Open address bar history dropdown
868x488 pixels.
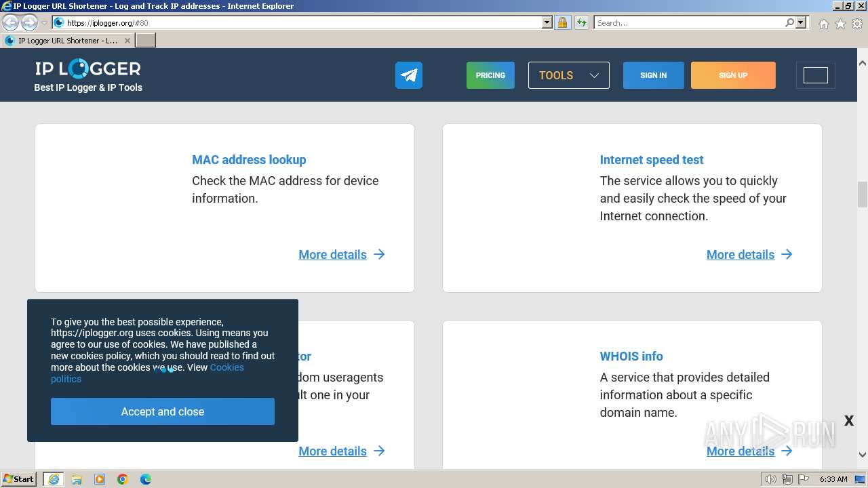[x=547, y=22]
